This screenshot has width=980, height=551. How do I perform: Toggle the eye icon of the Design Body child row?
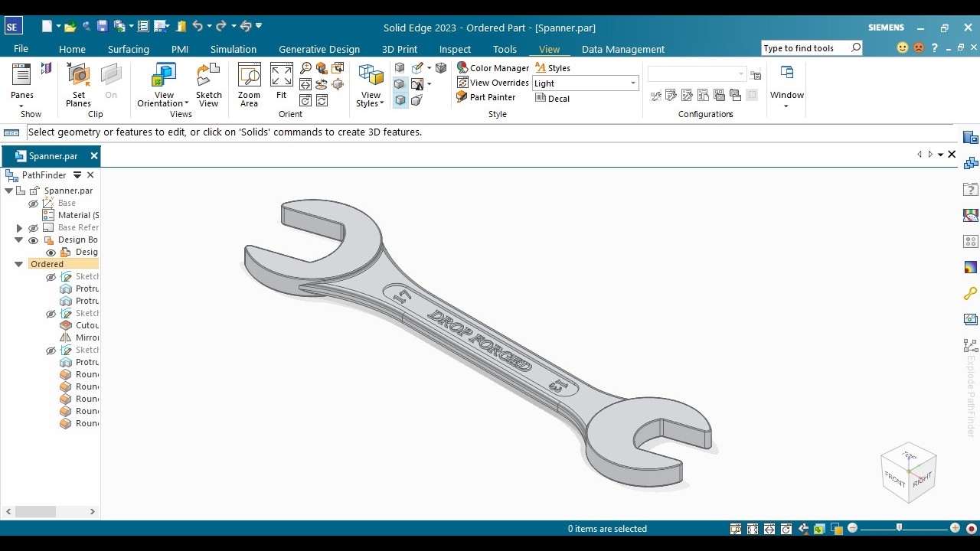tap(51, 253)
